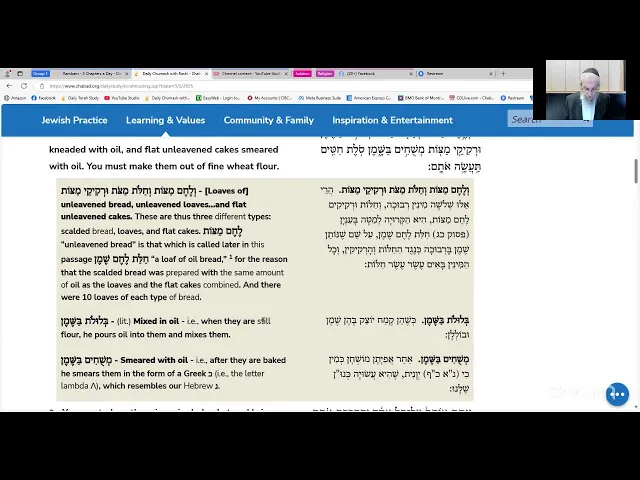Click the bold text 'Mixed in oil'
This screenshot has height=480, width=640.
pos(156,321)
